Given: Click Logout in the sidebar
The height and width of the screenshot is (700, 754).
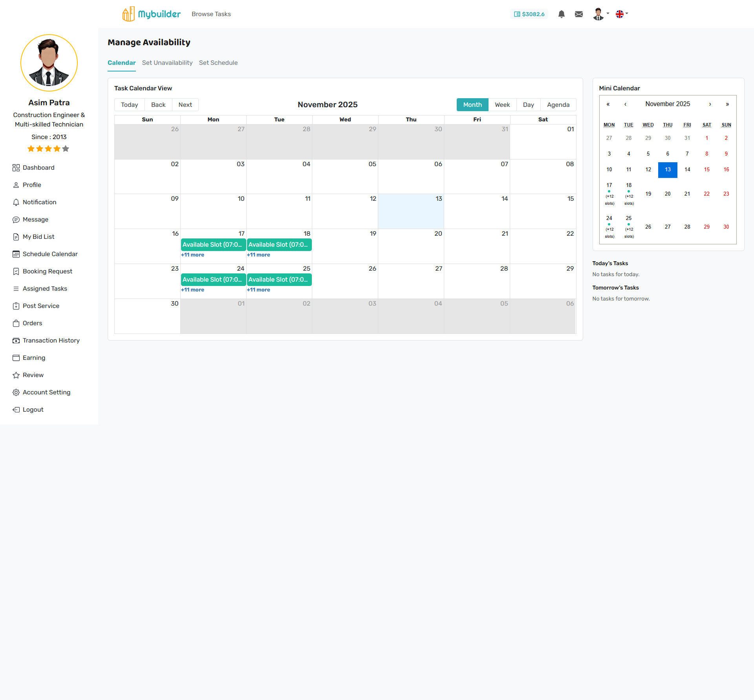Looking at the screenshot, I should point(33,410).
